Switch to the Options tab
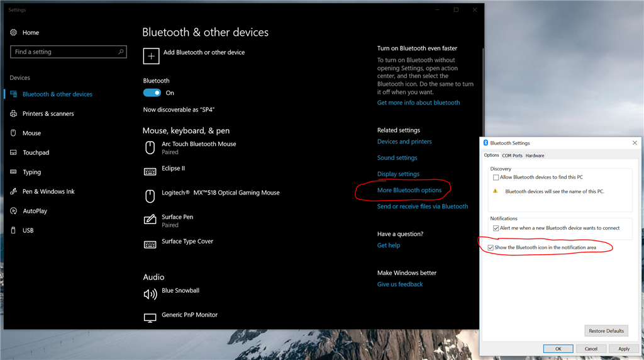This screenshot has height=360, width=644. coord(491,155)
